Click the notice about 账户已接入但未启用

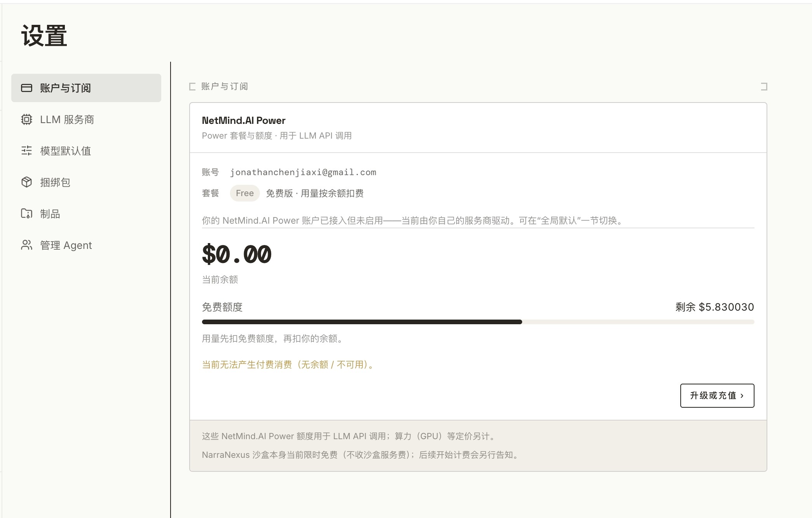tap(413, 221)
